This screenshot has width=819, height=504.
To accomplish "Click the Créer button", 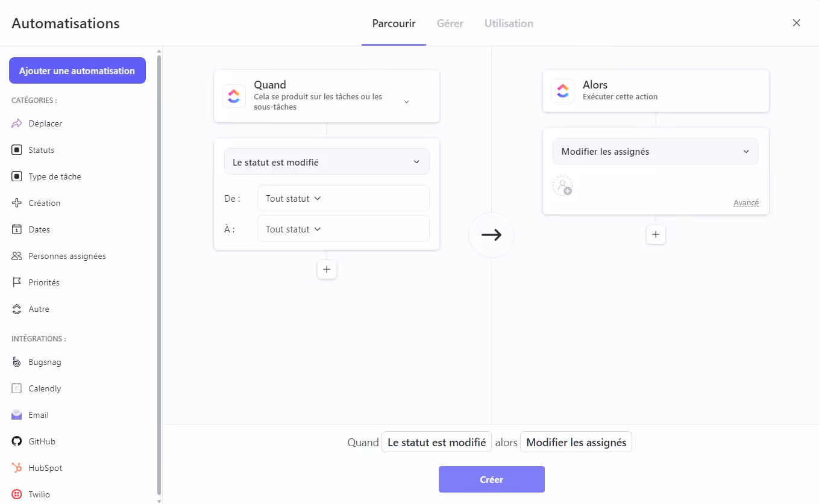I will coord(491,479).
